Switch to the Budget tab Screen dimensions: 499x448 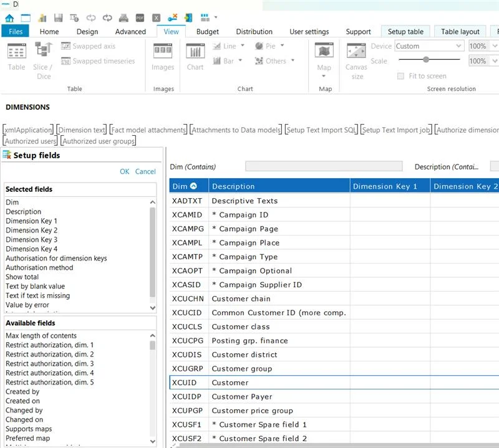(208, 32)
